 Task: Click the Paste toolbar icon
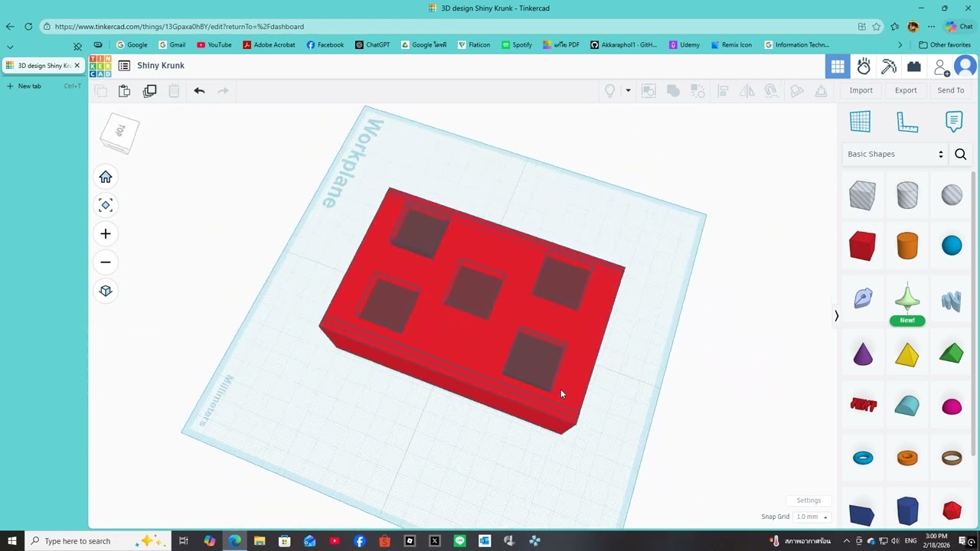tap(124, 91)
